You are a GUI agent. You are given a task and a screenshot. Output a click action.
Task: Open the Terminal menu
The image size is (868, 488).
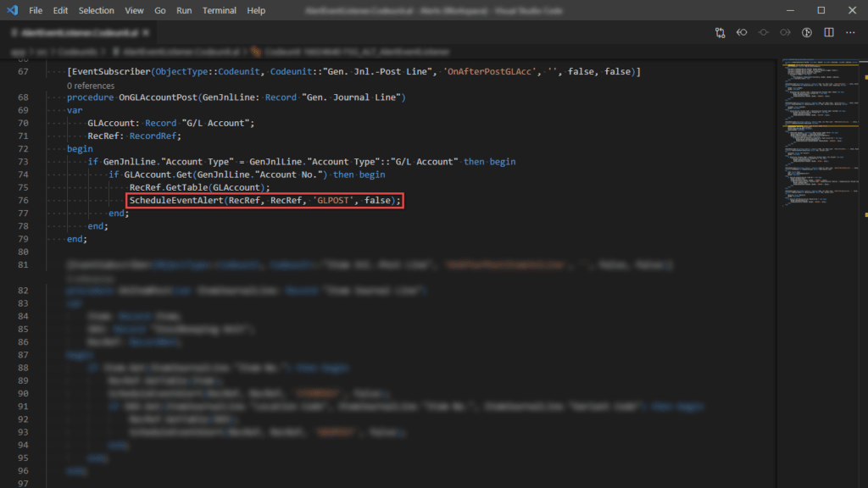coord(219,10)
